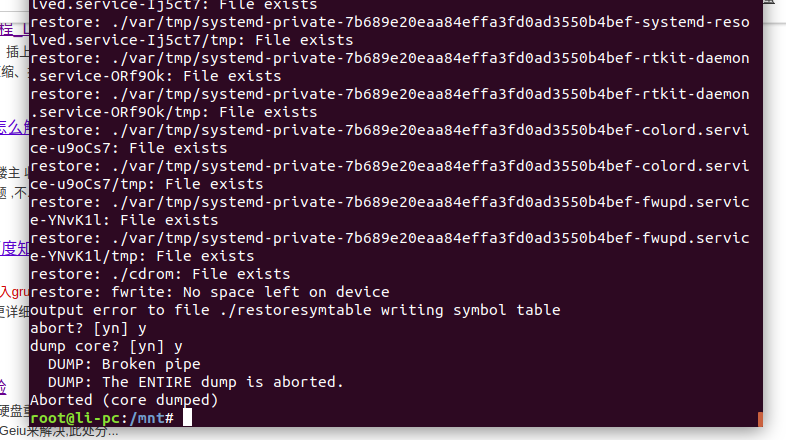Screen dimensions: 786x440
Task: Click the './restoresymtable' output error line
Action: click(x=295, y=310)
